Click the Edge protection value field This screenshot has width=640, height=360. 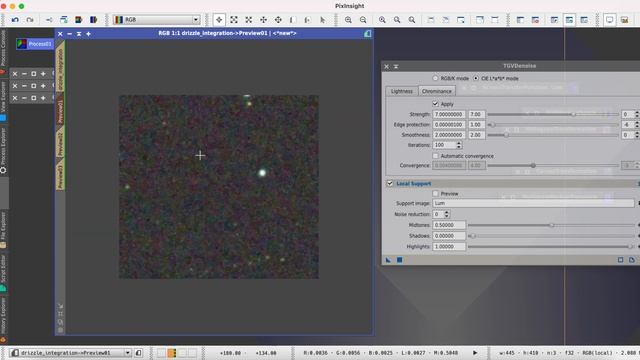449,124
